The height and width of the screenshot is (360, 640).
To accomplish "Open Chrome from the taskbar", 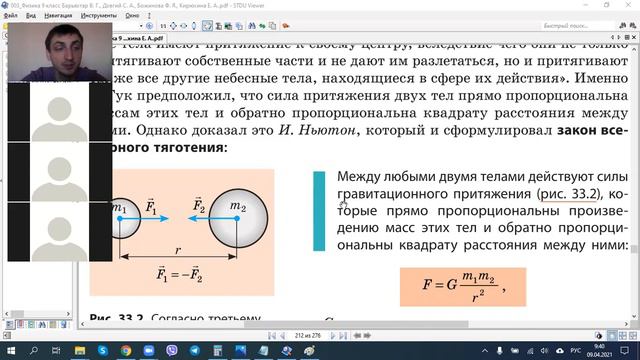I will pyautogui.click(x=126, y=351).
